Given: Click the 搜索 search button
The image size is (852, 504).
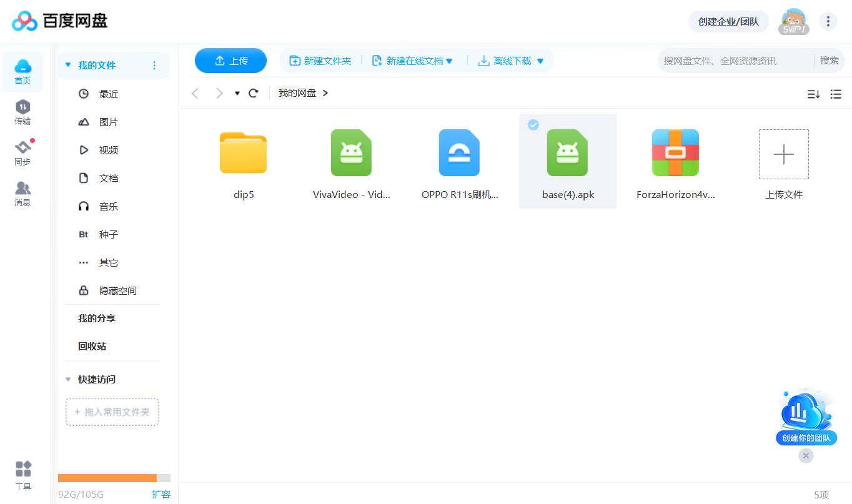Looking at the screenshot, I should point(830,61).
